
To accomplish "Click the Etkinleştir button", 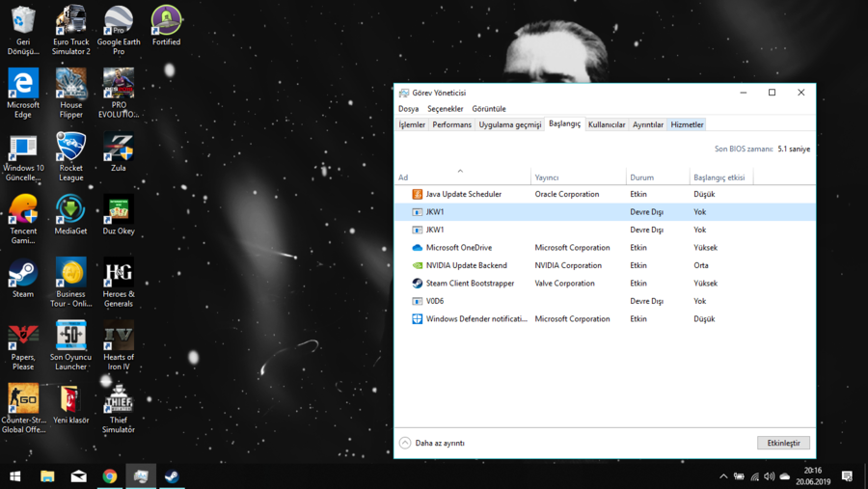I will pos(783,443).
